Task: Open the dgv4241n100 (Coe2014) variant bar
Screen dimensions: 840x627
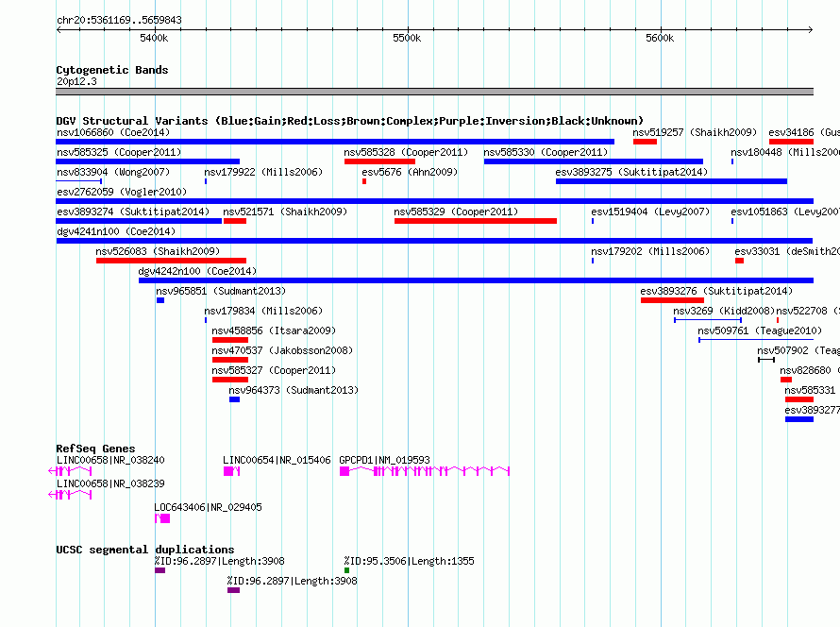Action: pos(434,241)
